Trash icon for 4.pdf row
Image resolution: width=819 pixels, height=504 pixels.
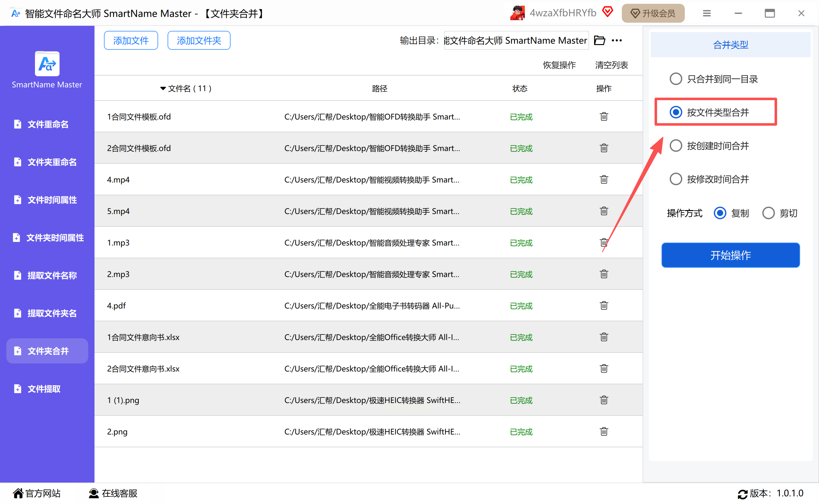tap(604, 306)
